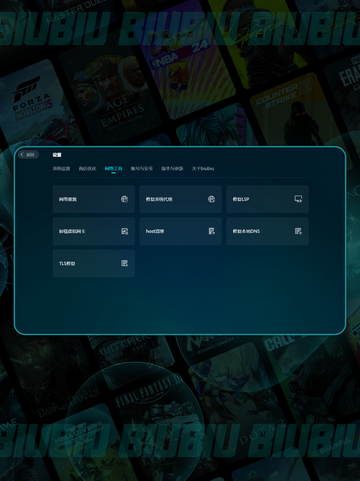Click the system proxy repair card label
The image size is (360, 481).
pos(159,199)
